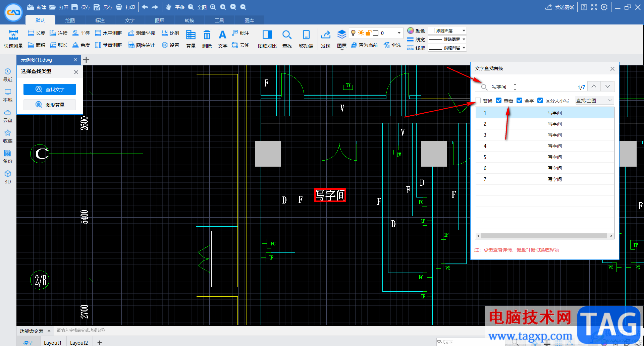Open the 3D view sidebar icon

coord(8,177)
